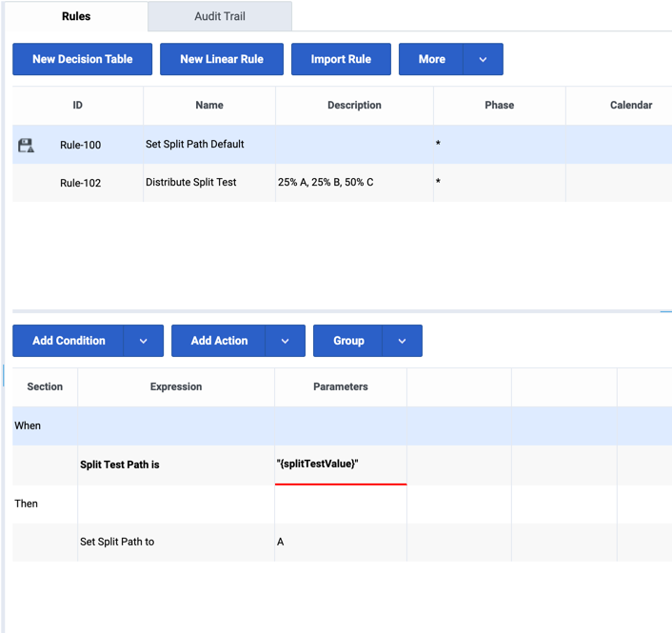Create a New Linear Rule
This screenshot has width=672, height=633.
pyautogui.click(x=222, y=59)
